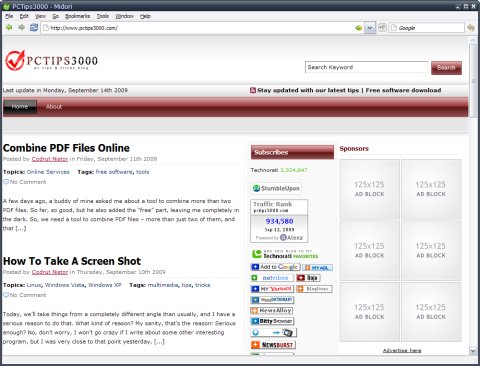Focus the Google search field in toolbar

point(427,28)
